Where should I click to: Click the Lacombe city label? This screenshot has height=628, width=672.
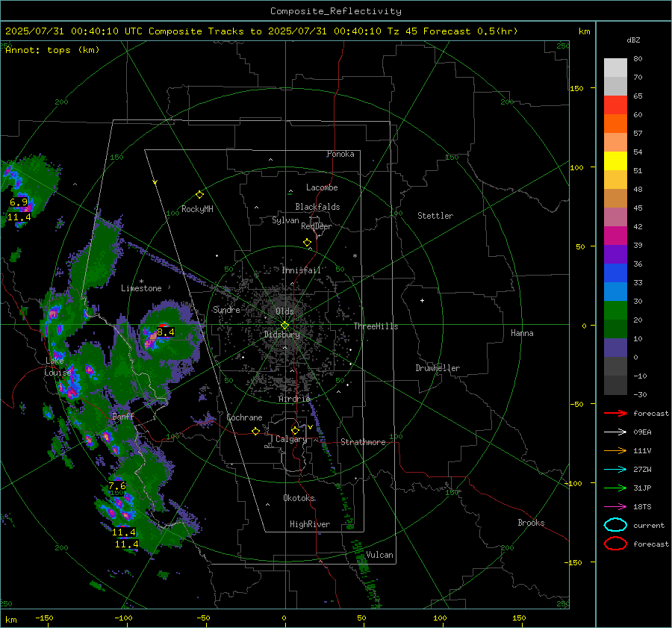pos(322,187)
